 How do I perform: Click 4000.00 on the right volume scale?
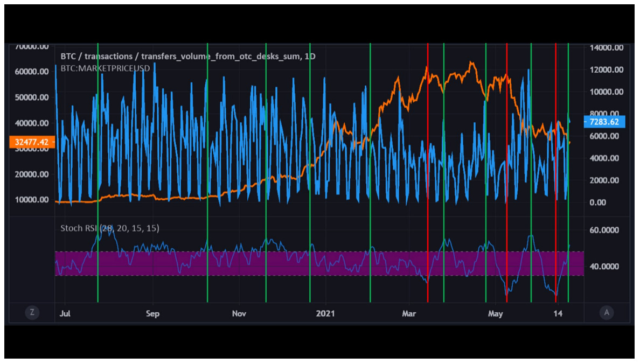click(604, 158)
